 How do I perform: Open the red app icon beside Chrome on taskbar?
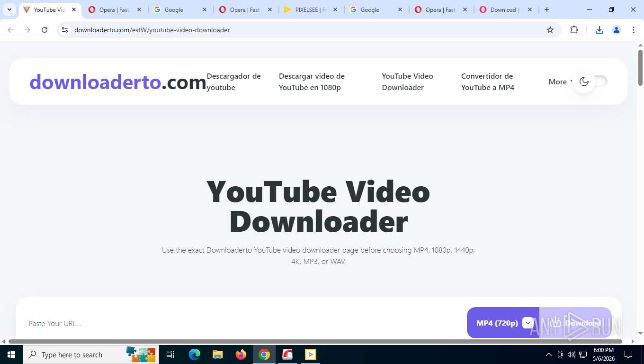tap(287, 355)
